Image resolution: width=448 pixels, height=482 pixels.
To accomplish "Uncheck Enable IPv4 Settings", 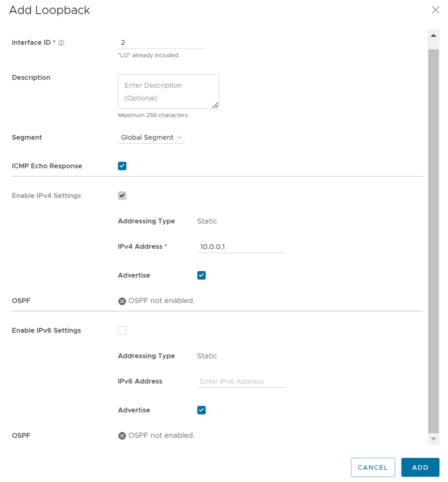I will coord(122,195).
